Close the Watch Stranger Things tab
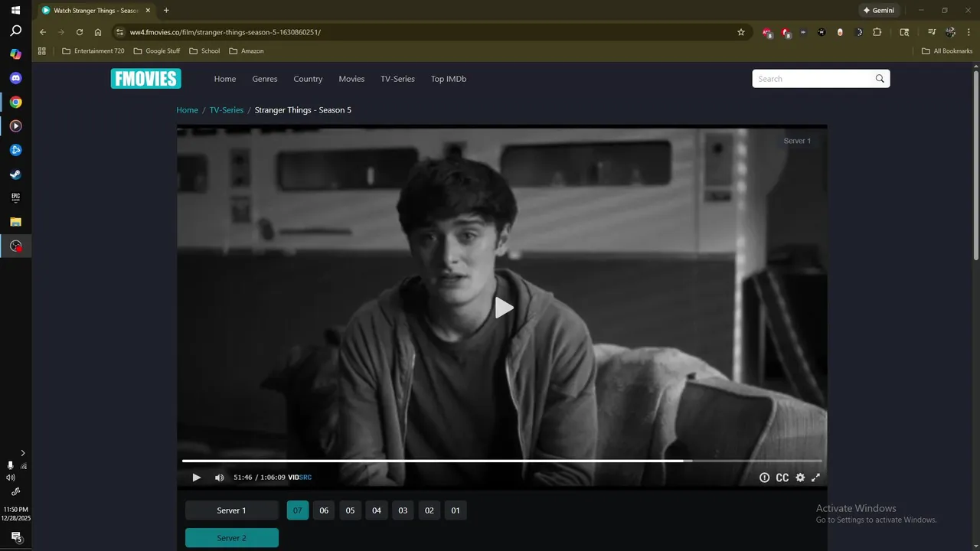 click(148, 11)
